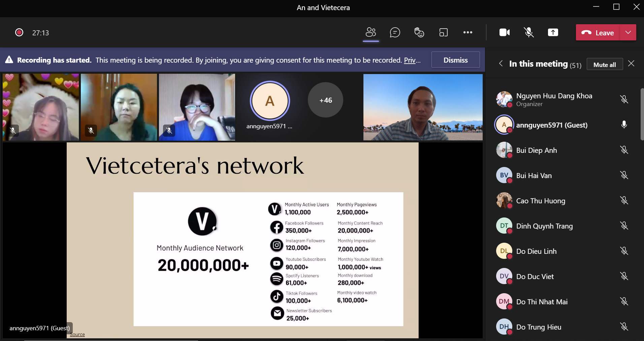
Task: Open the participants panel icon
Action: click(x=371, y=33)
